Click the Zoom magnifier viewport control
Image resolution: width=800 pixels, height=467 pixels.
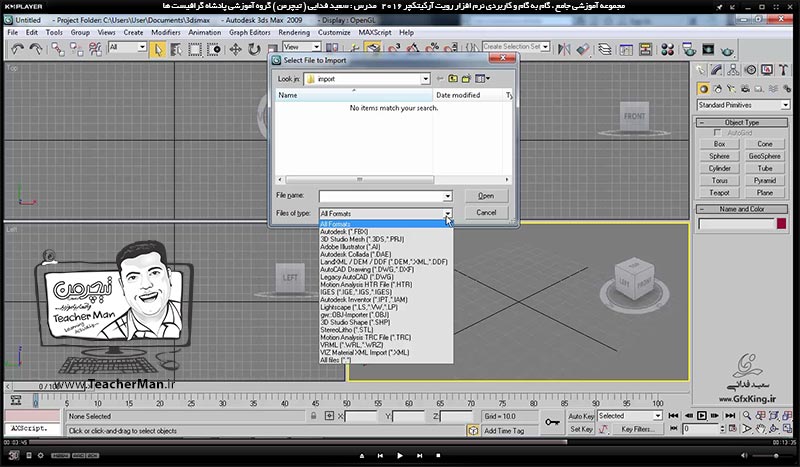tap(747, 415)
